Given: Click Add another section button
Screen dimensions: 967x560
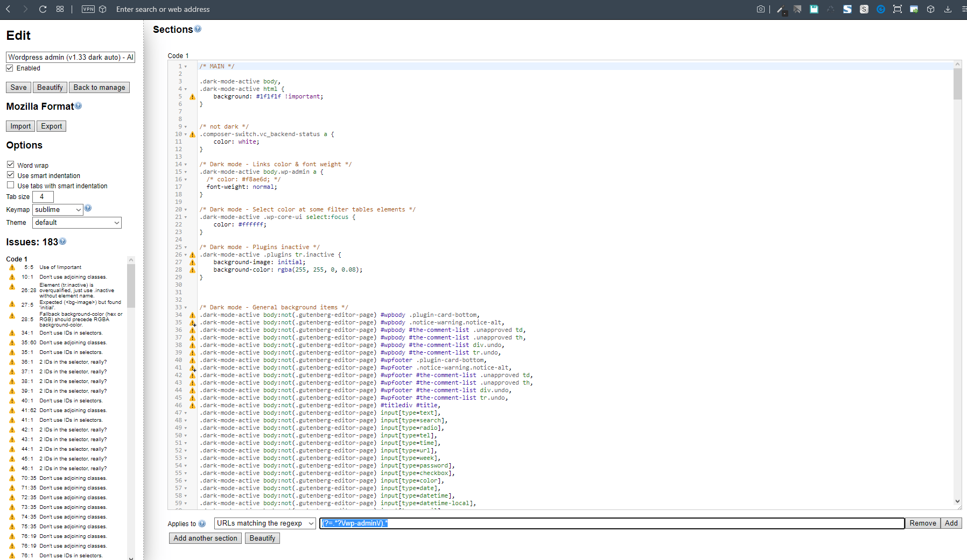Looking at the screenshot, I should [205, 538].
